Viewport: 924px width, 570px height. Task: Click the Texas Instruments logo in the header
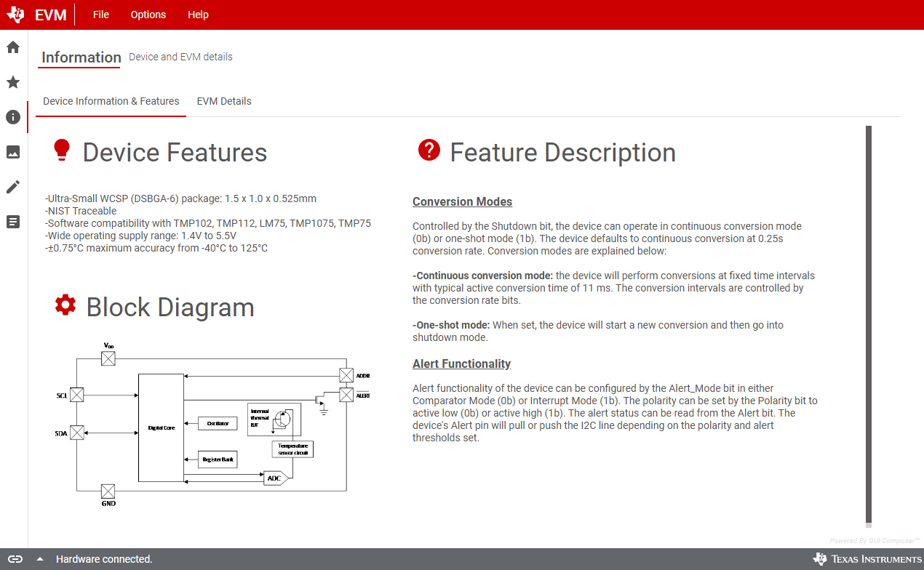coord(15,15)
